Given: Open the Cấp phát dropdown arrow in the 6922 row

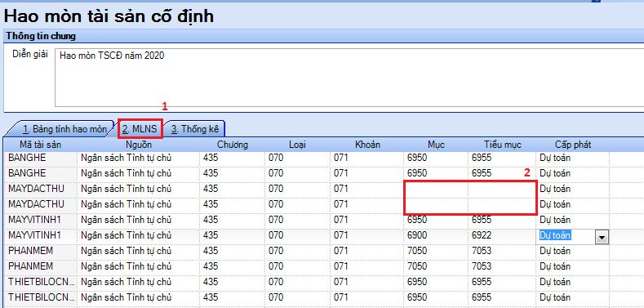Looking at the screenshot, I should (x=602, y=237).
